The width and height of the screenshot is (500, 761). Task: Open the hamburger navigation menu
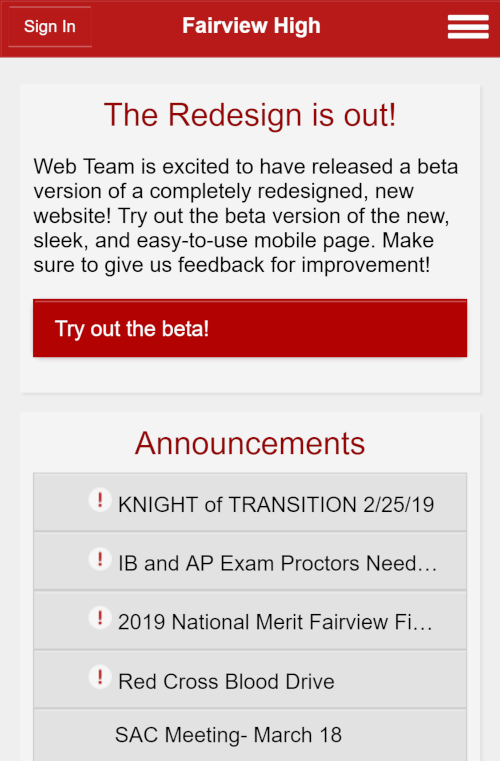[468, 26]
